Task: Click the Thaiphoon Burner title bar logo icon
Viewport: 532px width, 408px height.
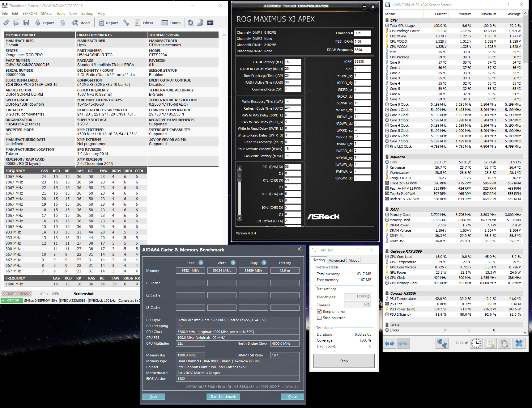Action: [5, 6]
